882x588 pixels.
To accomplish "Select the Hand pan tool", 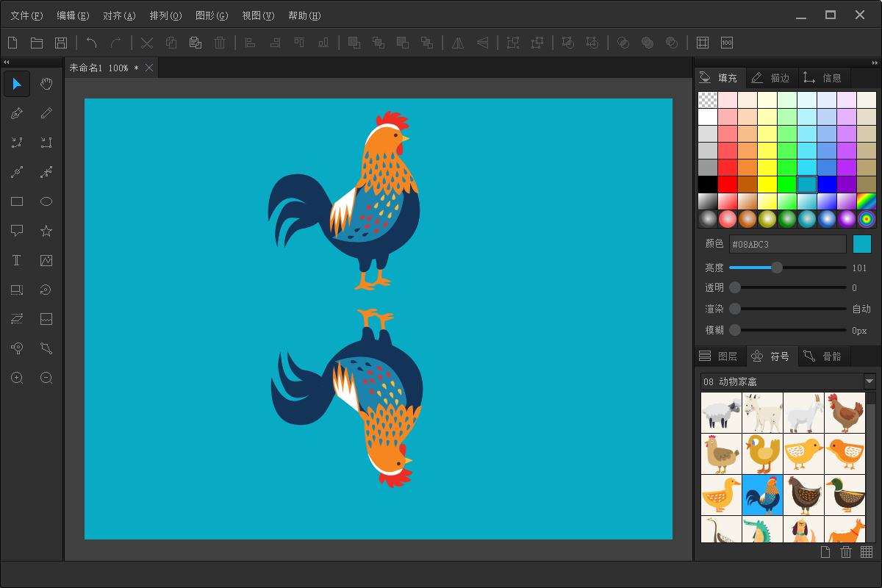I will [46, 84].
